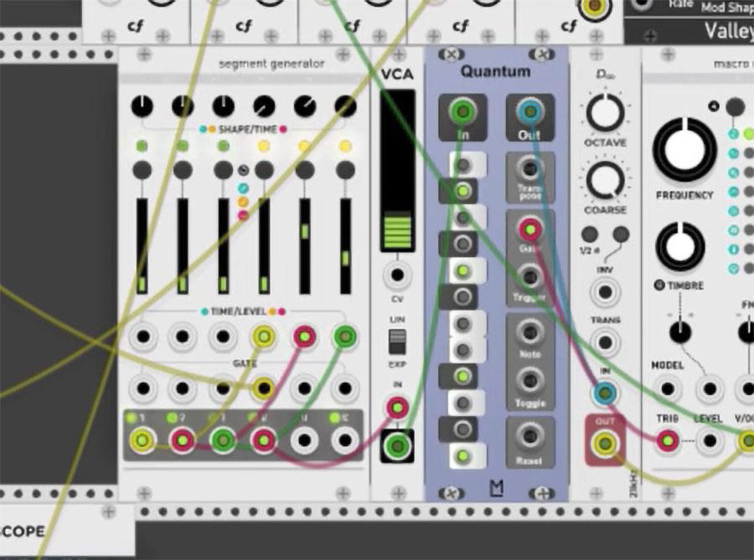Click the MODEL jack on macro oscillator

point(668,388)
